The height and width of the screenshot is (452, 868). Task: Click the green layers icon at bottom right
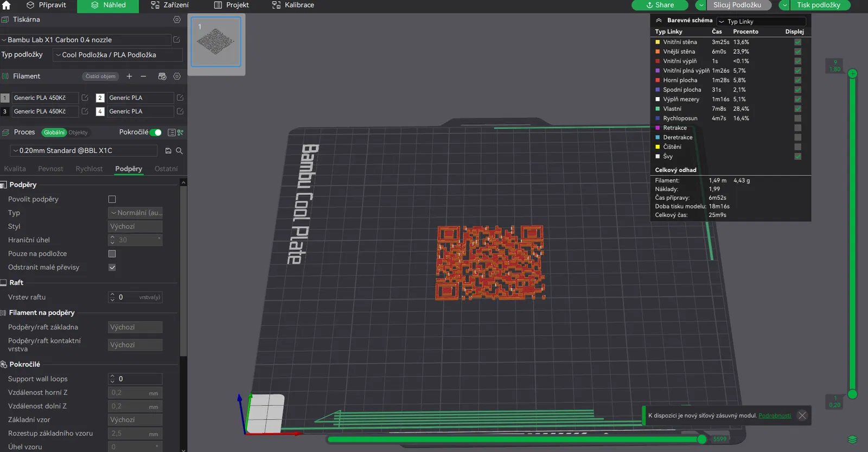click(852, 440)
